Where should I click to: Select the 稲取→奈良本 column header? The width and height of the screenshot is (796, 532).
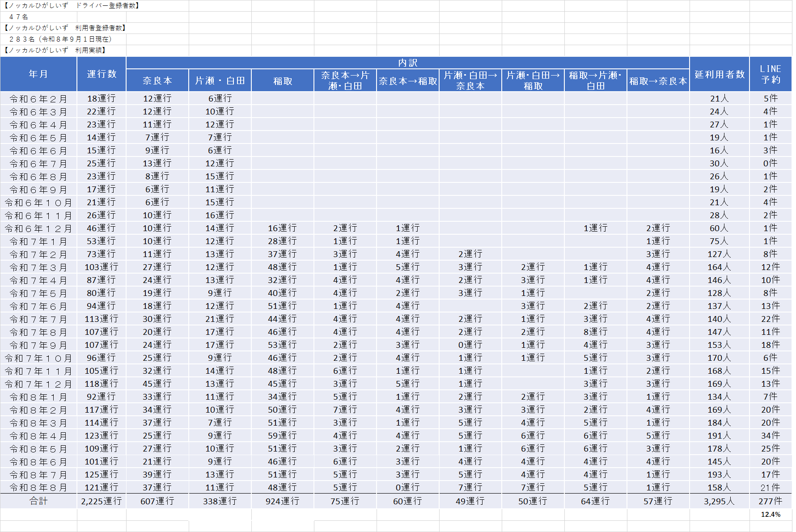[x=658, y=80]
